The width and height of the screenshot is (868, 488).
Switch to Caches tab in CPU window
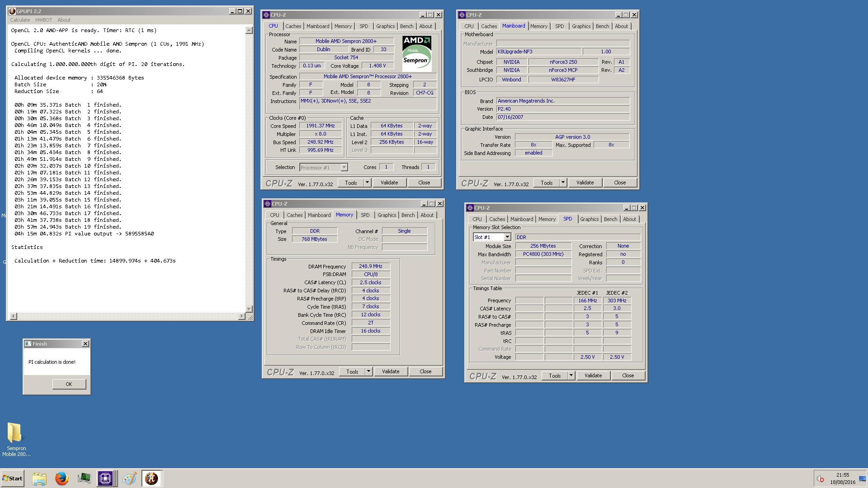click(293, 26)
